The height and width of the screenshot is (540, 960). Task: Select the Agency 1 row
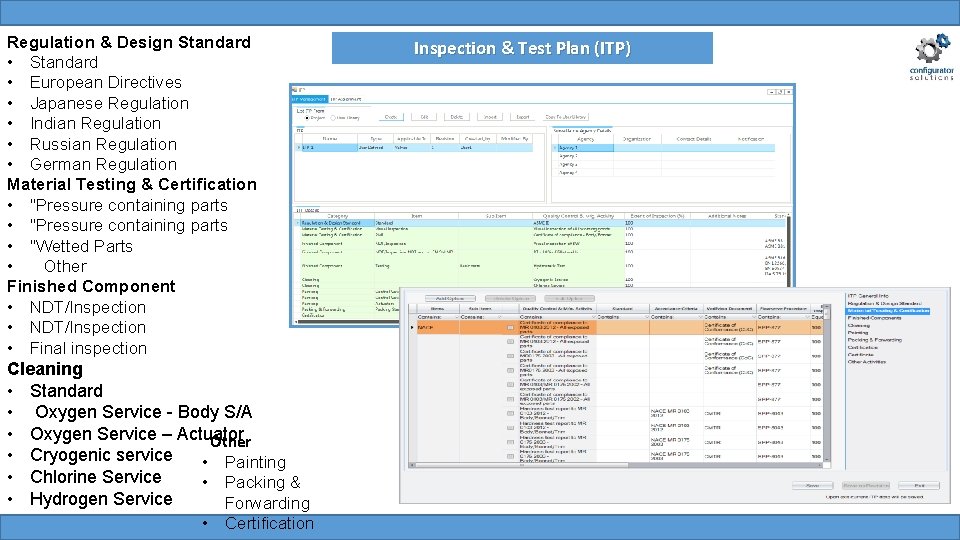point(664,148)
